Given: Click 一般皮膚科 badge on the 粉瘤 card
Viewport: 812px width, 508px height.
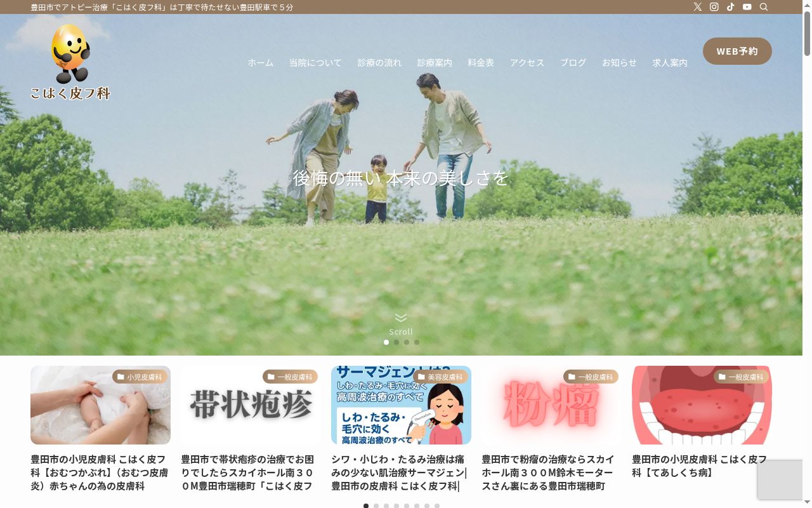Looking at the screenshot, I should point(591,377).
